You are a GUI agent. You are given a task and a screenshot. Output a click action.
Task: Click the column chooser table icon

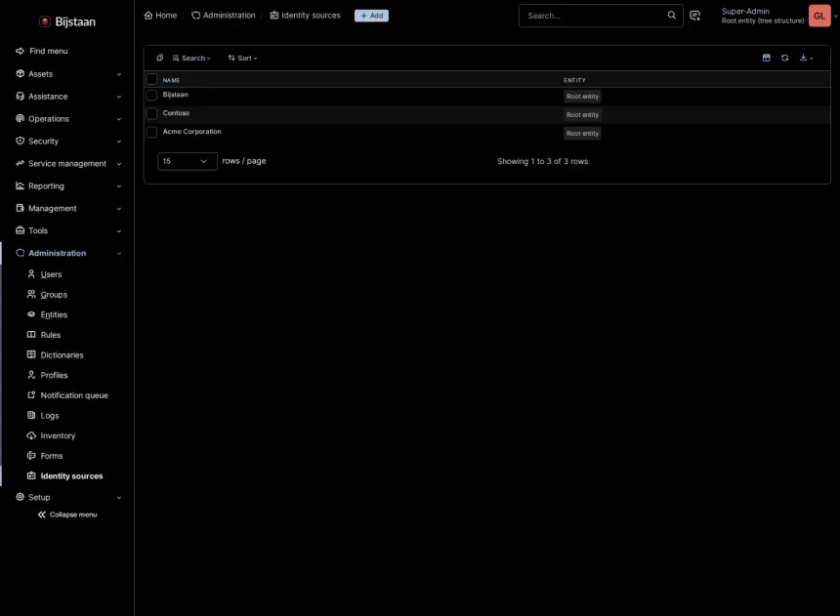pos(766,58)
